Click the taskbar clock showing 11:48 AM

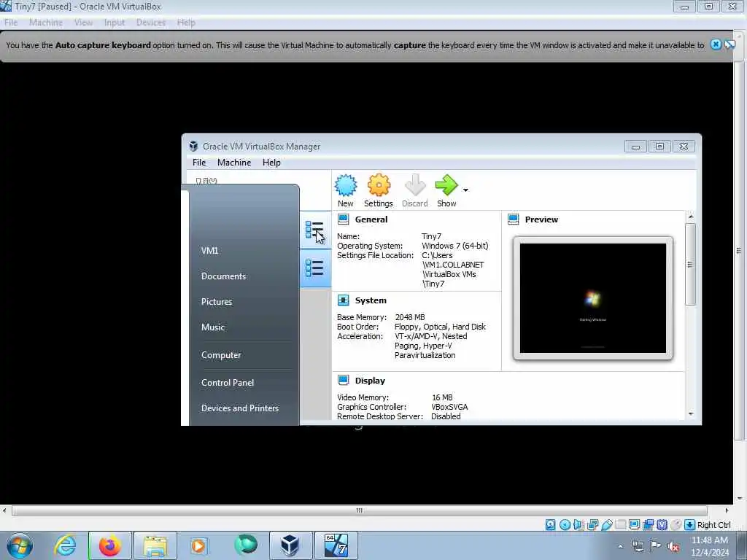pyautogui.click(x=709, y=540)
